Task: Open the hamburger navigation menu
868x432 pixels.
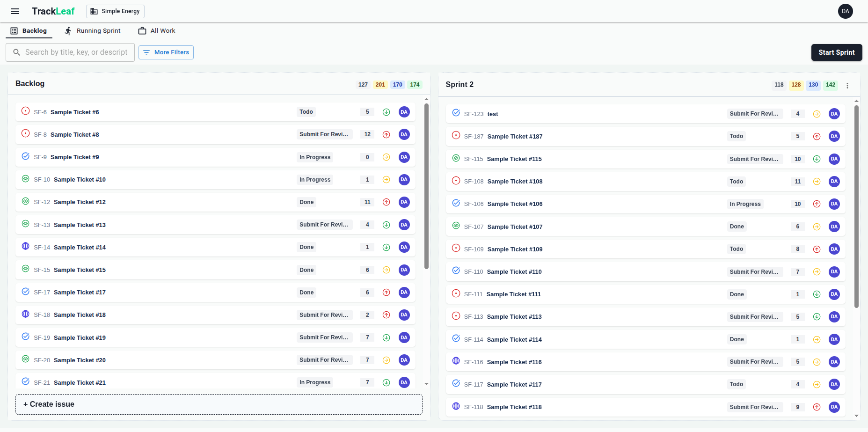Action: coord(15,11)
